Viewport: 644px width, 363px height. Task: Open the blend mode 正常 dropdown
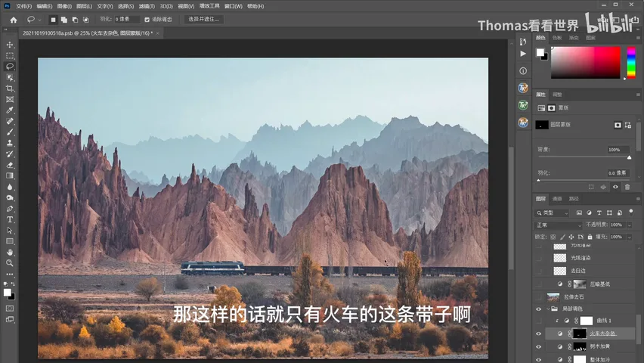click(x=559, y=225)
